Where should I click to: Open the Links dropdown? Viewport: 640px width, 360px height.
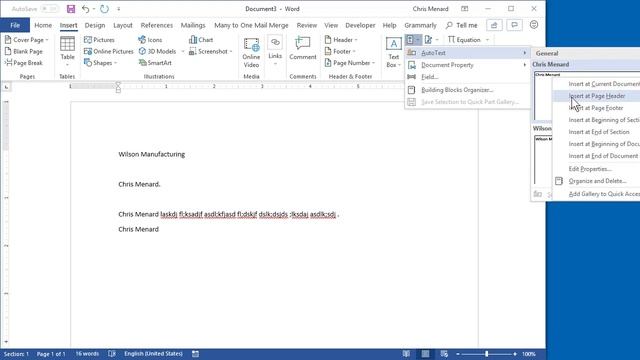tap(275, 51)
